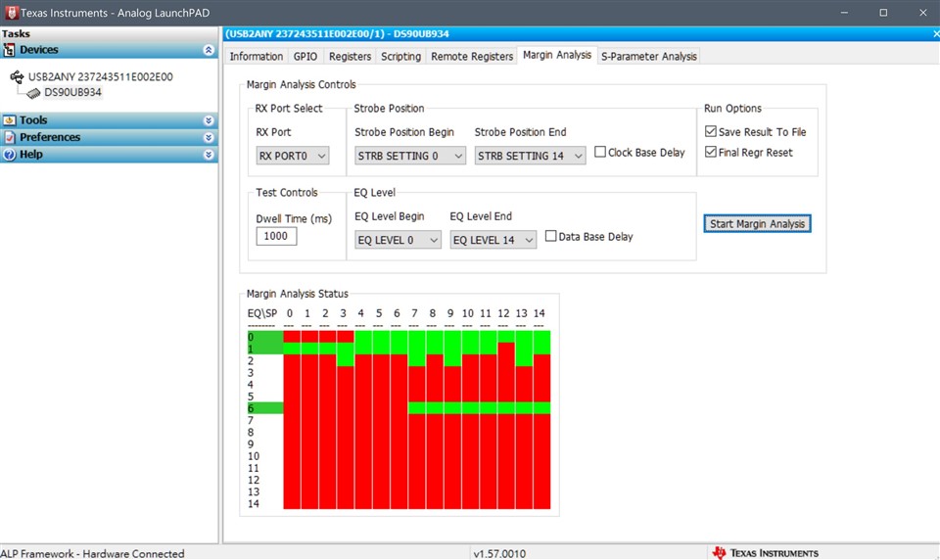Click the Texas Instruments app icon in title bar
Screen dimensions: 940x560
pos(12,13)
